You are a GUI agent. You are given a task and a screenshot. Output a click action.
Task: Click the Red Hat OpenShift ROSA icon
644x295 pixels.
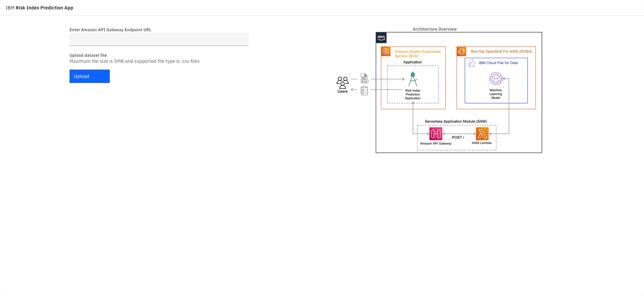462,51
